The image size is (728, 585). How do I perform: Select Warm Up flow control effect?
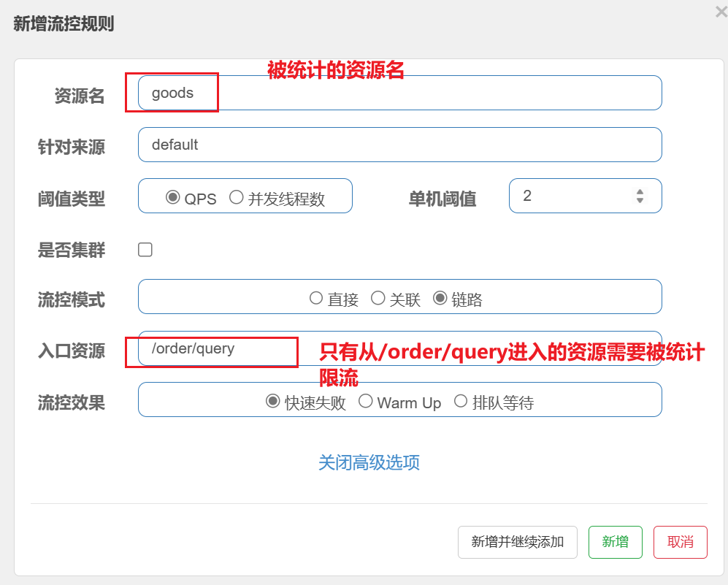pos(365,401)
